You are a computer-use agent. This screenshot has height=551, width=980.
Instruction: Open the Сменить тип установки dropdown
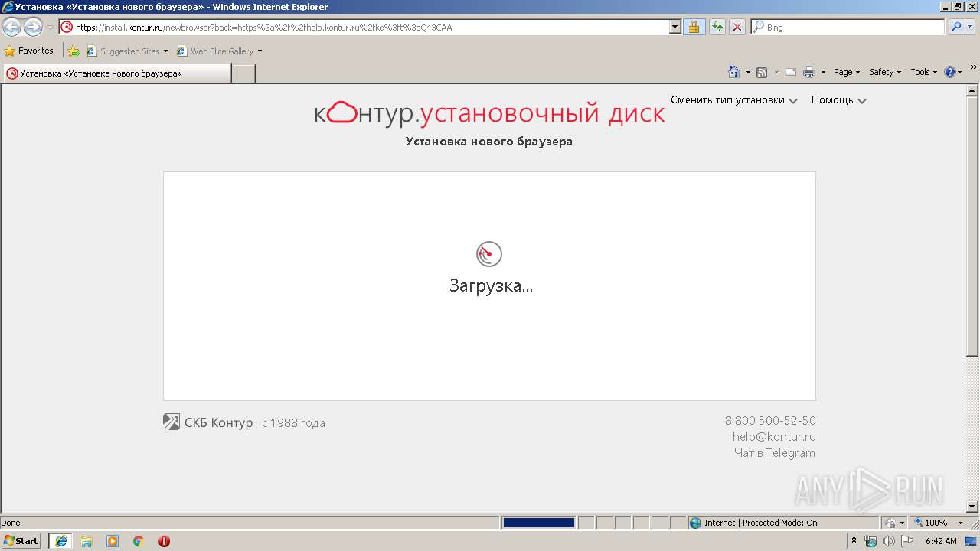pyautogui.click(x=734, y=100)
